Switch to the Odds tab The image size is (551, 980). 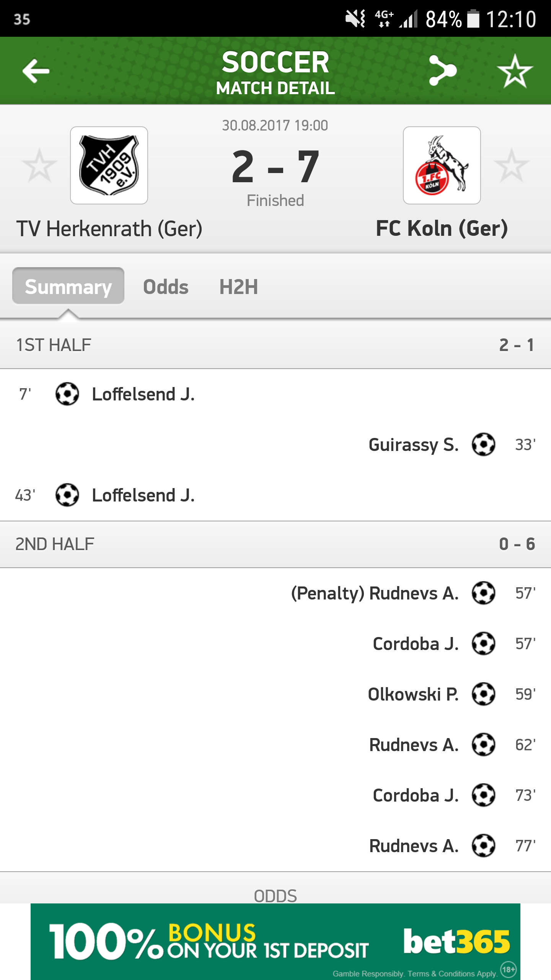click(x=166, y=287)
